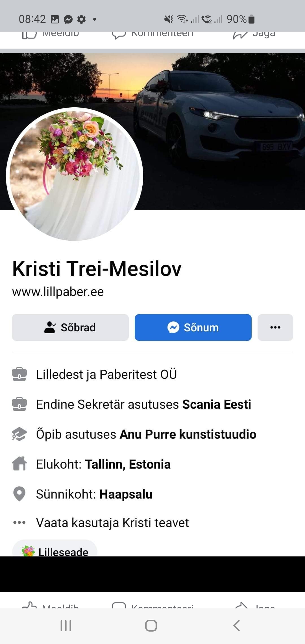
Task: Send a message via Sõnum button
Action: point(193,327)
